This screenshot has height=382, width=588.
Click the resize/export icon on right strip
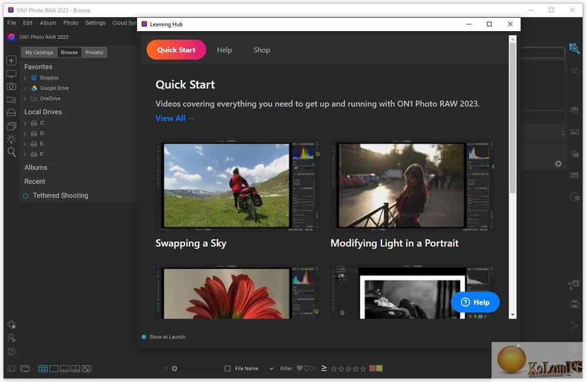click(574, 284)
